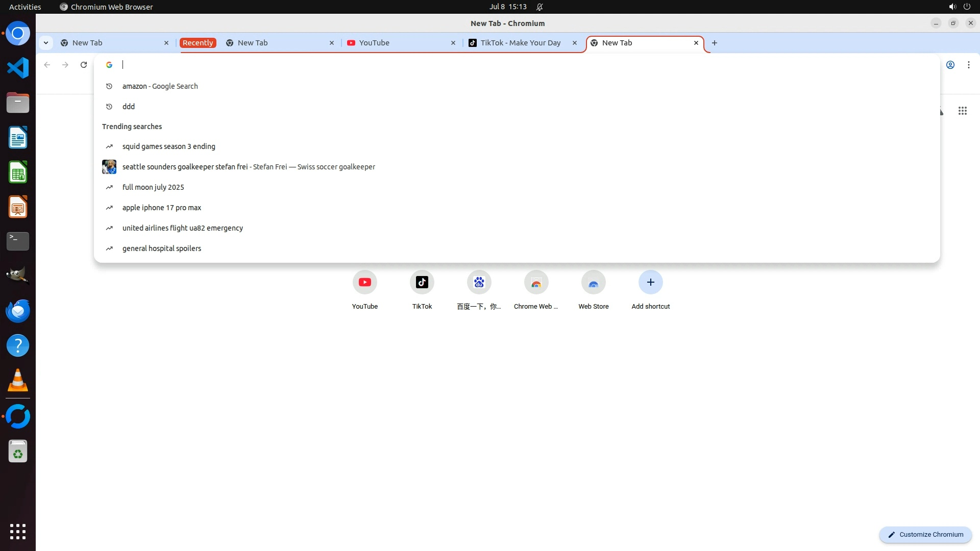Click Customize Chromium button
Viewport: 980px width, 551px height.
pyautogui.click(x=925, y=534)
